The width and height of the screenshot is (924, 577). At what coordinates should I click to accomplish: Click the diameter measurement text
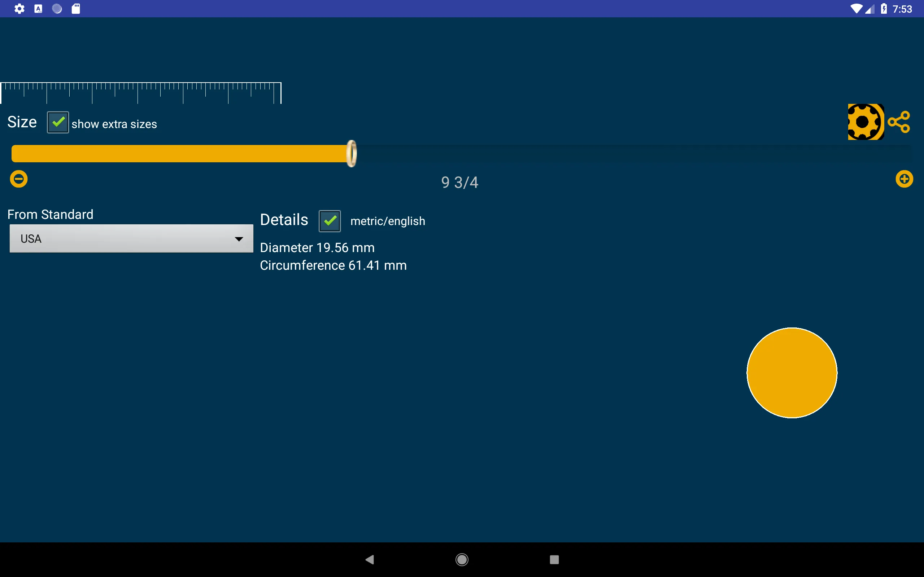click(317, 247)
